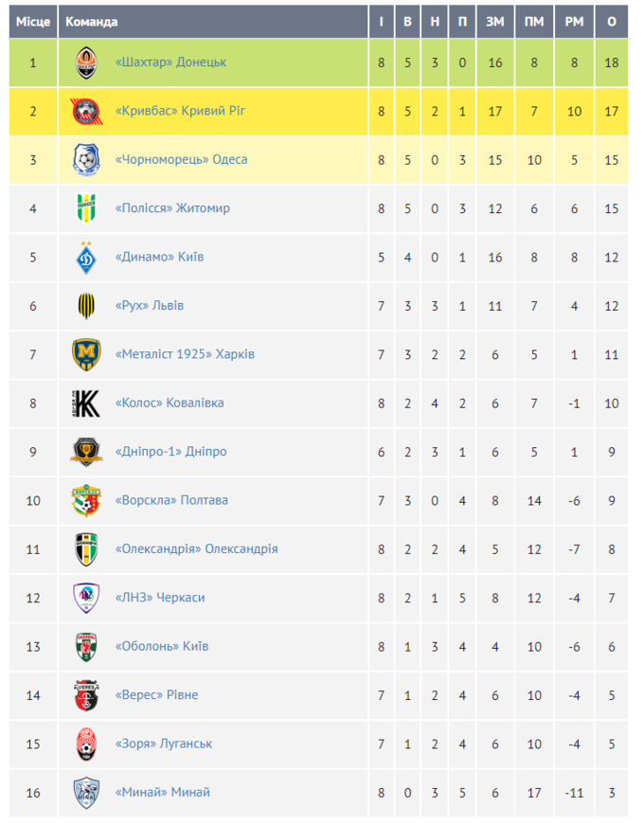Viewport: 644px width, 825px height.
Task: Open the «ЛНЗ» Черкаси team link
Action: [x=159, y=598]
